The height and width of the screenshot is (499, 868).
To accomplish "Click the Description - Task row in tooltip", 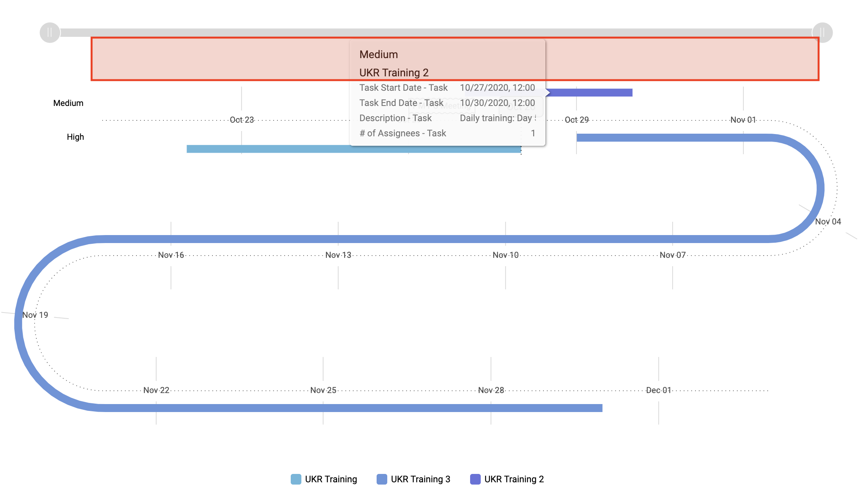I will point(395,118).
